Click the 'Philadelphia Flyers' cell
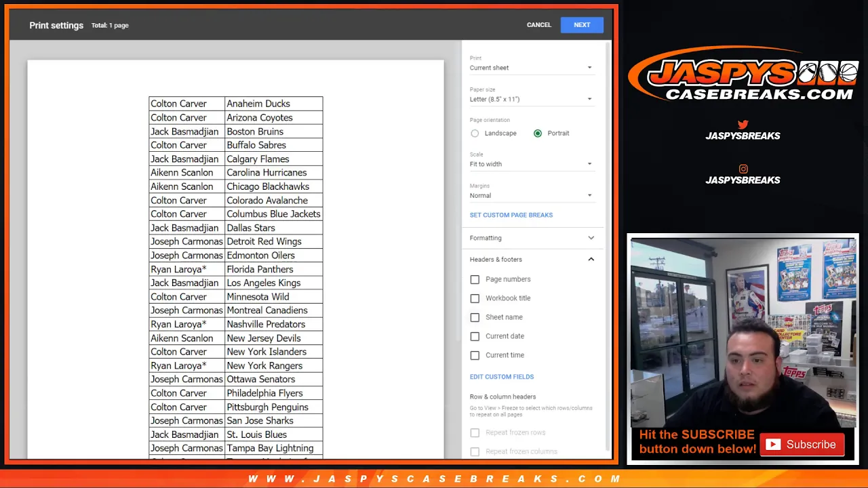Screen dimensions: 868x488 (274, 393)
